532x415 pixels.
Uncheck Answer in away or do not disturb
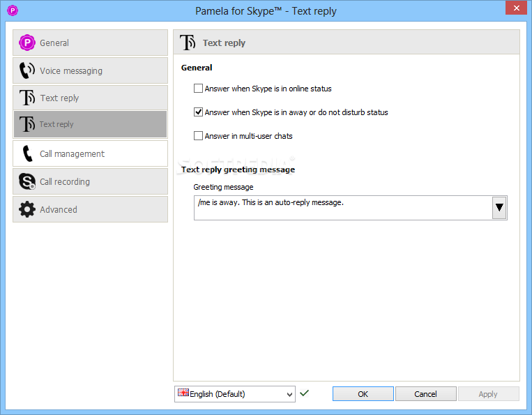tap(198, 112)
